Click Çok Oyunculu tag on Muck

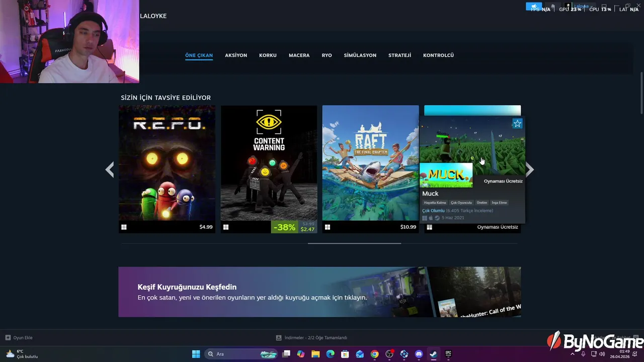(x=461, y=203)
